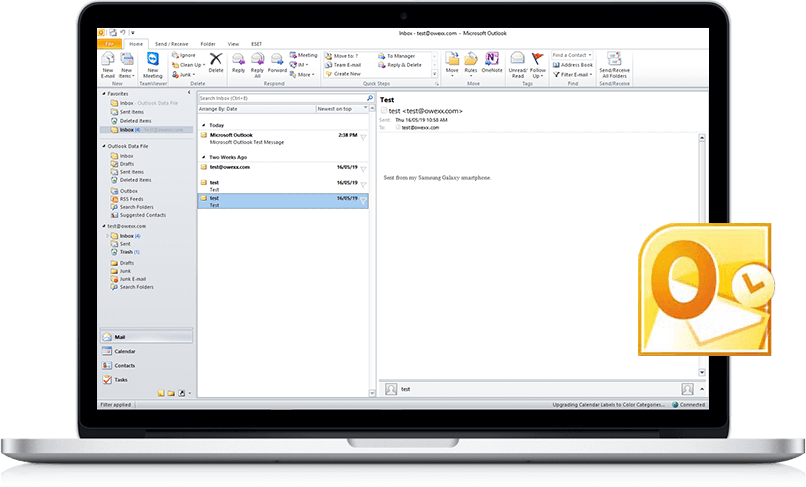
Task: Switch to the Folder ribbon tab
Action: tap(208, 44)
